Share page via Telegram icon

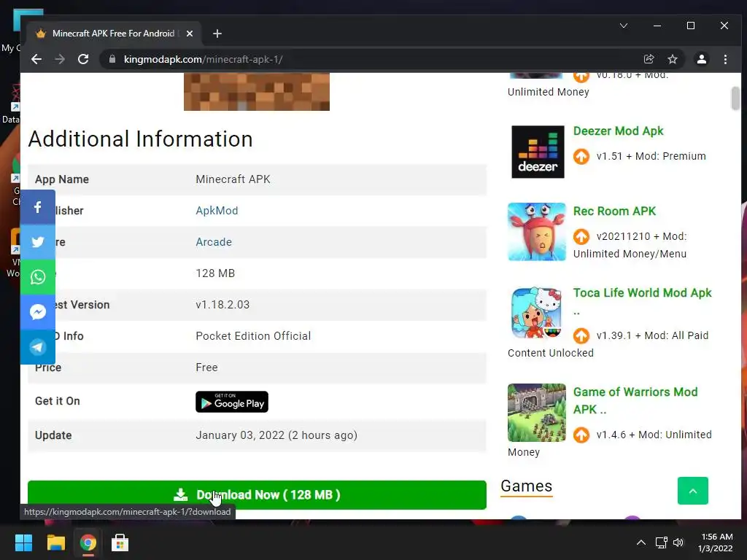coord(38,346)
